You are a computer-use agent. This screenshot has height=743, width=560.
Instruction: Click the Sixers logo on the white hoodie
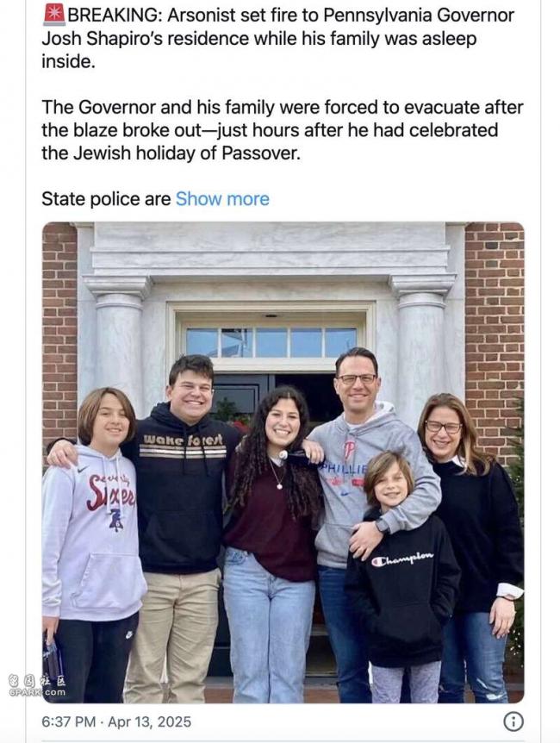pyautogui.click(x=111, y=493)
